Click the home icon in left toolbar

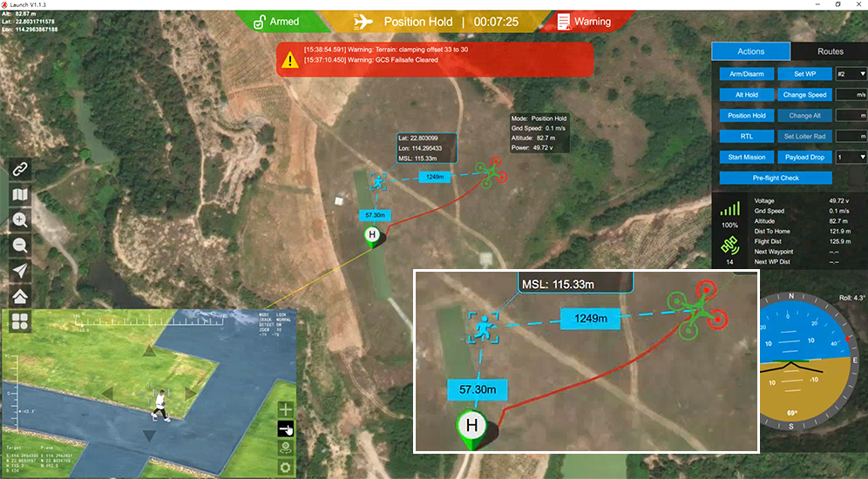[21, 296]
